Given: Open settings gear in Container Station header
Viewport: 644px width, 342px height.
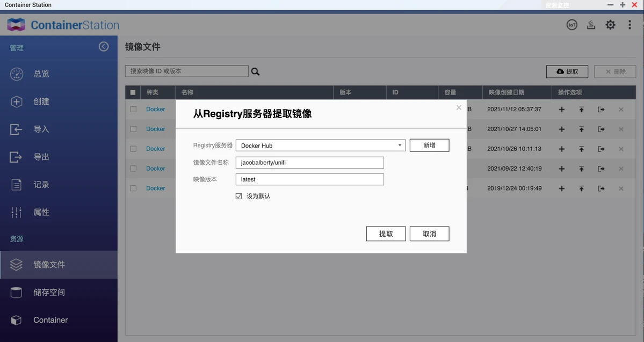Looking at the screenshot, I should [x=610, y=25].
